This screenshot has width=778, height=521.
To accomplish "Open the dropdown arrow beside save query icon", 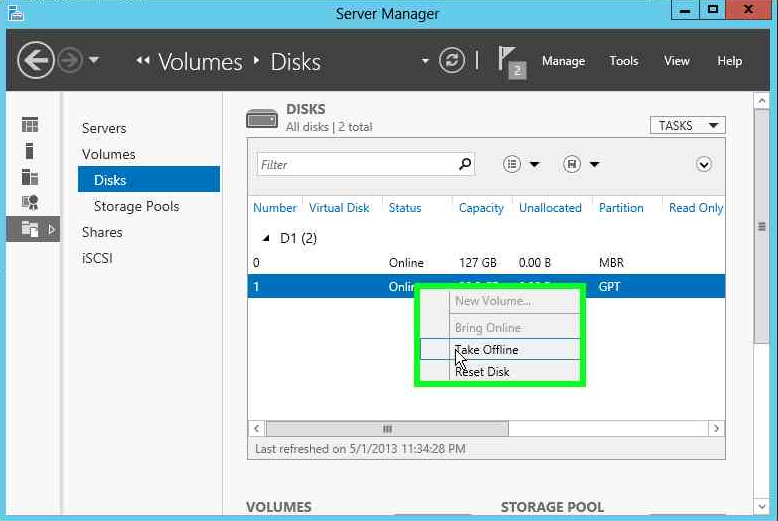I will click(594, 164).
